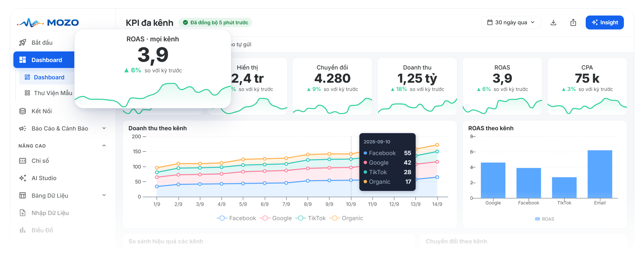Click the Insight button
This screenshot has height=253, width=644.
(605, 22)
